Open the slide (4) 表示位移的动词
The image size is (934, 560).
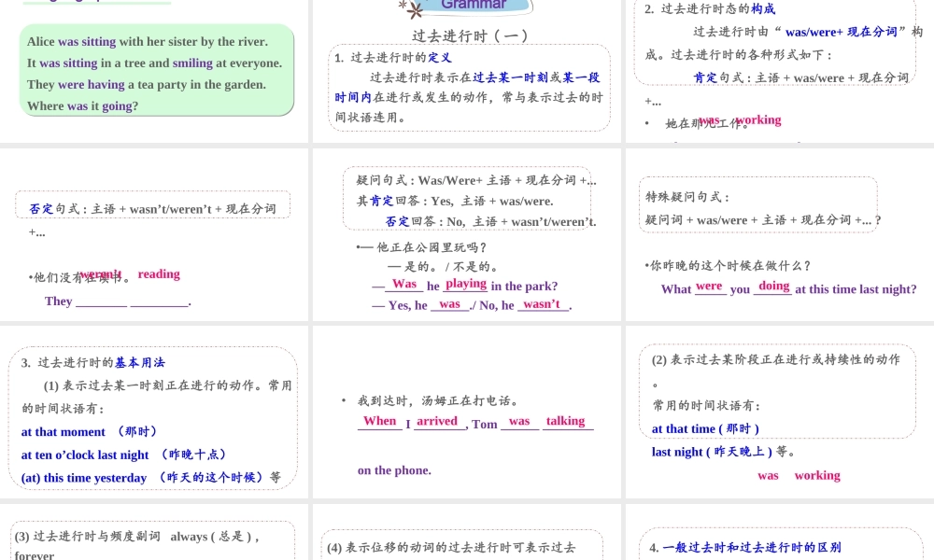click(467, 532)
